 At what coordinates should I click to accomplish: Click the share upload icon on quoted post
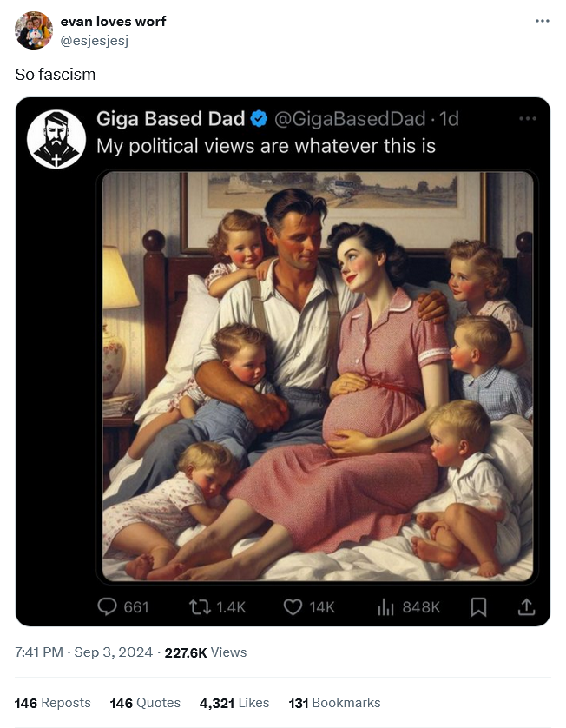pos(526,607)
